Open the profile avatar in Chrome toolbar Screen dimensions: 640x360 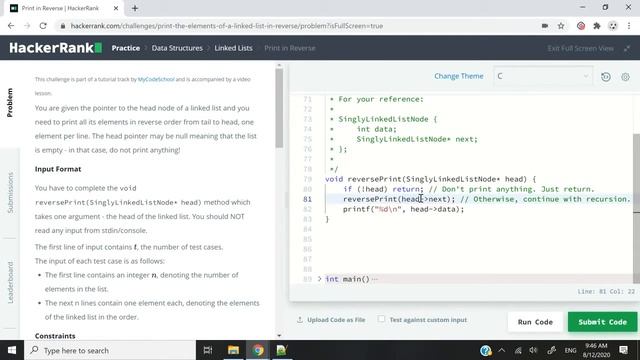pyautogui.click(x=613, y=26)
